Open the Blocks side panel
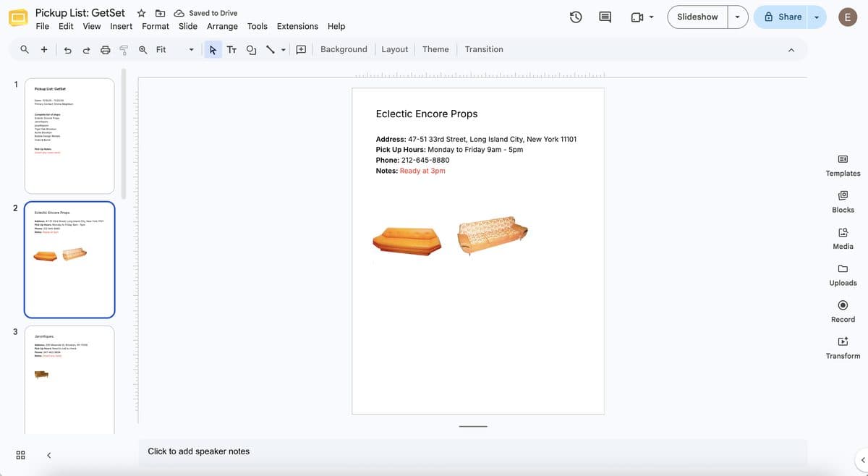The height and width of the screenshot is (476, 868). pos(843,202)
